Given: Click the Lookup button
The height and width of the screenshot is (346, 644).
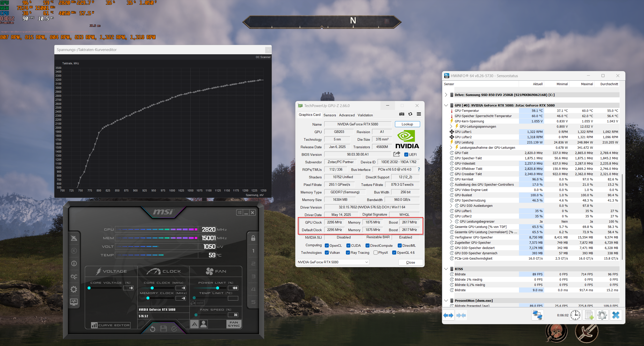Looking at the screenshot, I should point(407,124).
